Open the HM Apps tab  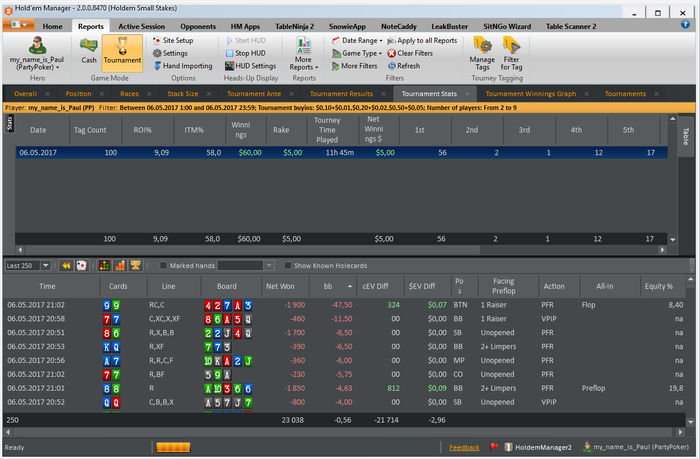pyautogui.click(x=245, y=26)
